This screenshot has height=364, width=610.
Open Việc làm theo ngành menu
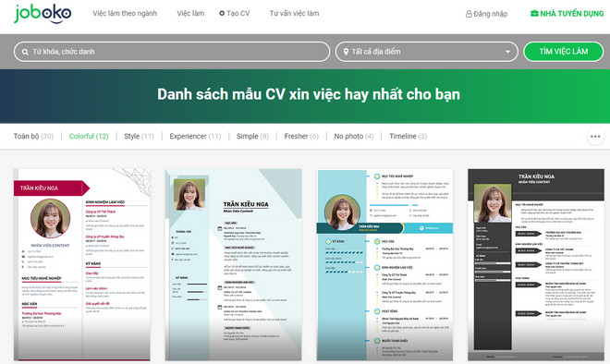pos(125,13)
